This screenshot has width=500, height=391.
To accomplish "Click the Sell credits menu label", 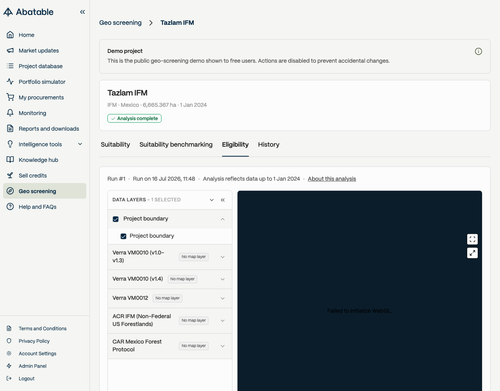I will [x=33, y=175].
